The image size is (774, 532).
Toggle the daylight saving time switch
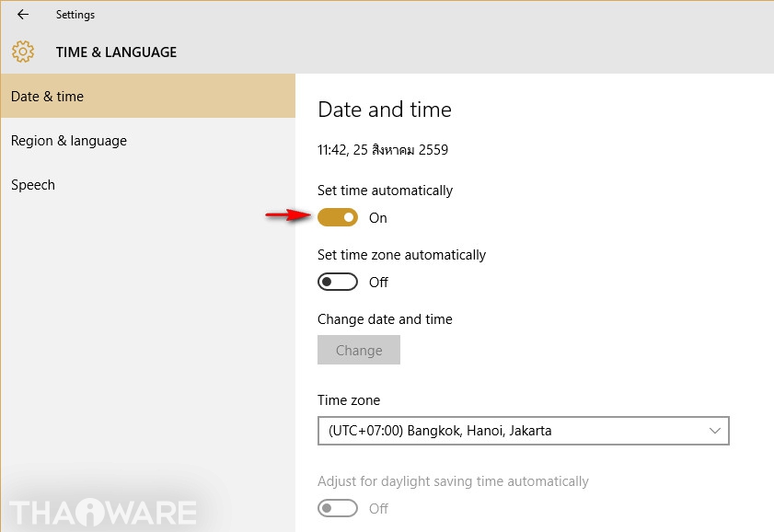pyautogui.click(x=338, y=508)
